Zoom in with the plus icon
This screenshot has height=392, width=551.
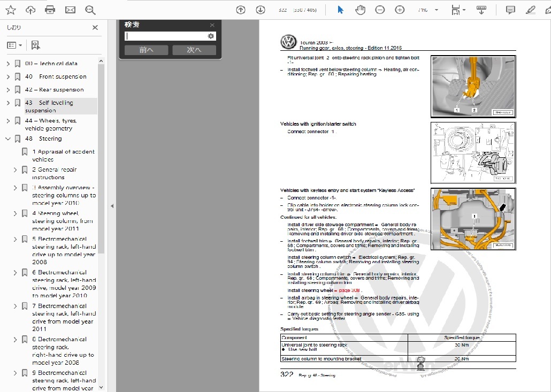tap(400, 10)
